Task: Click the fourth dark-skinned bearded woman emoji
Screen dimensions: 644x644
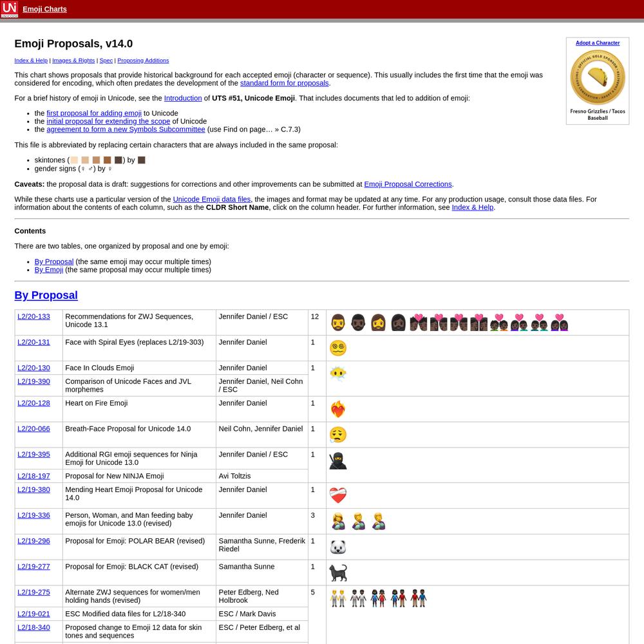Action: 399,323
